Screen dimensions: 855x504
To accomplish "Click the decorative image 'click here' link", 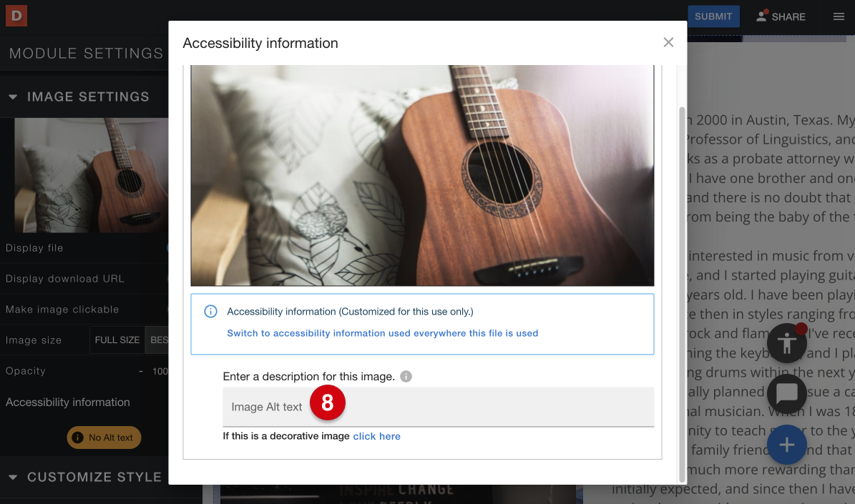I will click(x=376, y=436).
